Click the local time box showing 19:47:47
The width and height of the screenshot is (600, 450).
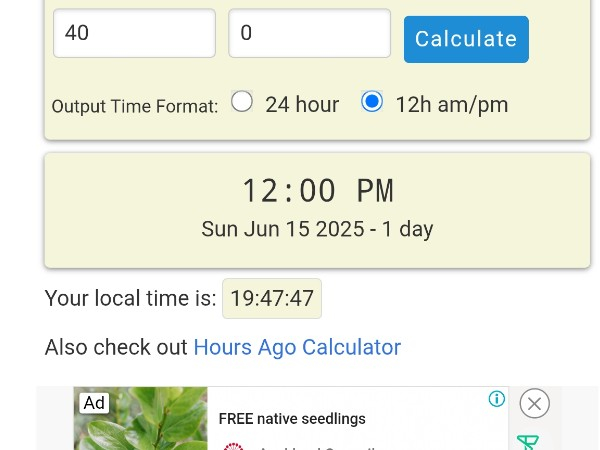[272, 298]
